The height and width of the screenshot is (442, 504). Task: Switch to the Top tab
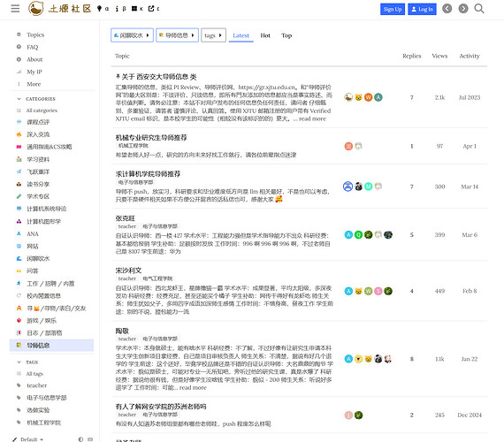pyautogui.click(x=286, y=35)
